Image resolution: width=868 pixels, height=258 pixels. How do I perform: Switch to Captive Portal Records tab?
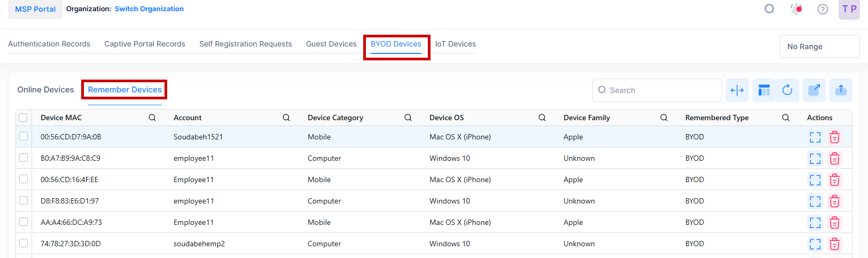point(145,44)
